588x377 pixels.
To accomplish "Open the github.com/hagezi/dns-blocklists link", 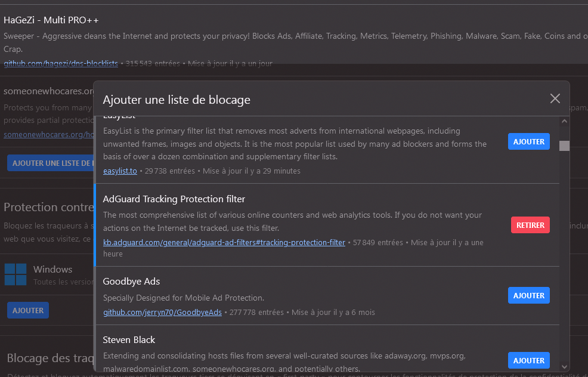I will tap(61, 63).
